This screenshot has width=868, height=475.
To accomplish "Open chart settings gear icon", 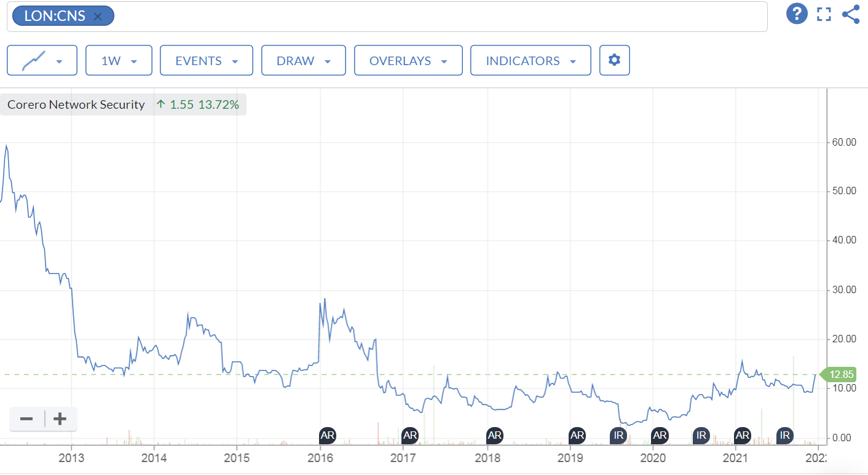I will click(x=614, y=60).
